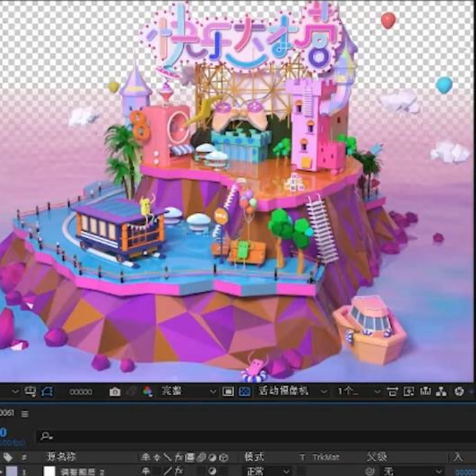Toggle mask and shape path visibility

click(47, 392)
